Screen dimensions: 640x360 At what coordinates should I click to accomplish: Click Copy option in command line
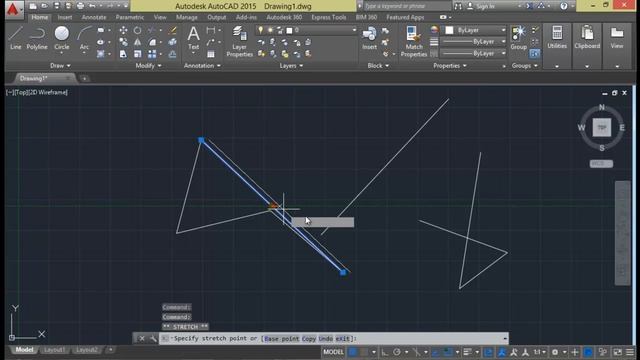pyautogui.click(x=309, y=338)
